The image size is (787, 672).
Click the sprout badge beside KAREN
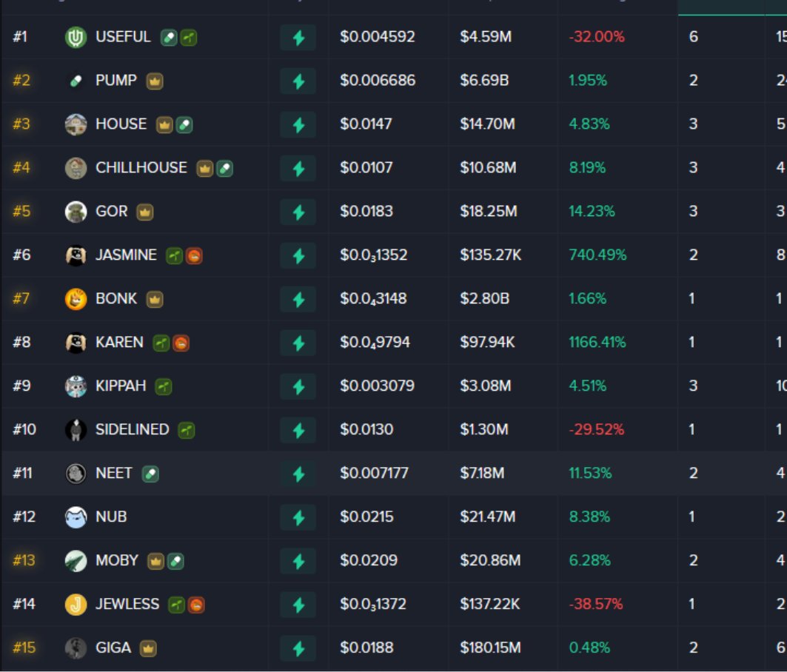pos(161,343)
